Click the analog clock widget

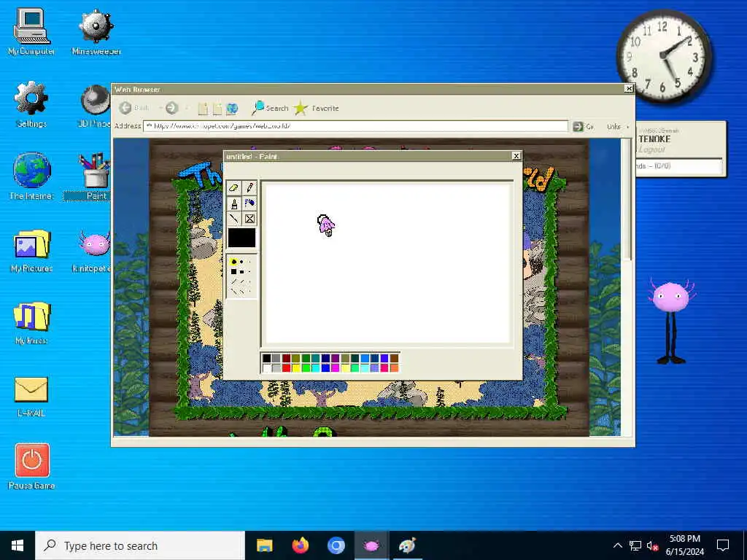[x=664, y=55]
